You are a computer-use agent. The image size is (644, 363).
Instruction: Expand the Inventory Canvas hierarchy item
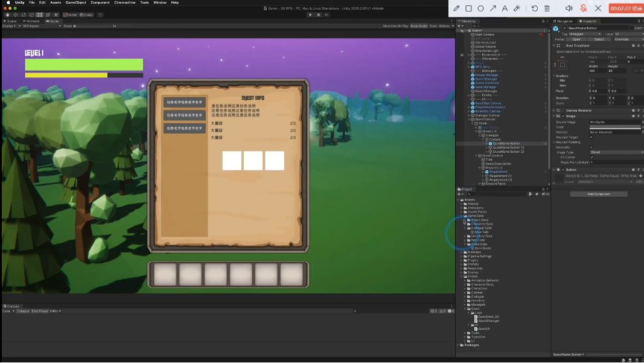click(469, 111)
